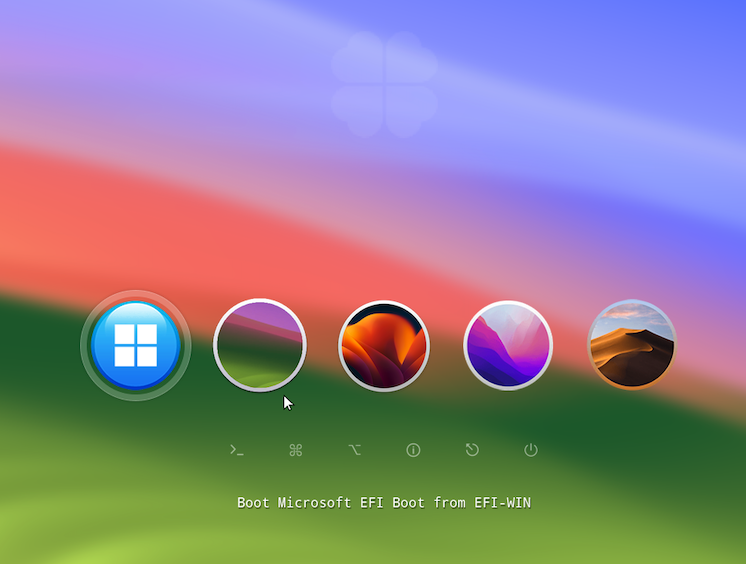This screenshot has width=746, height=564.
Task: Choose the macOS Ventura boot volume
Action: [384, 346]
